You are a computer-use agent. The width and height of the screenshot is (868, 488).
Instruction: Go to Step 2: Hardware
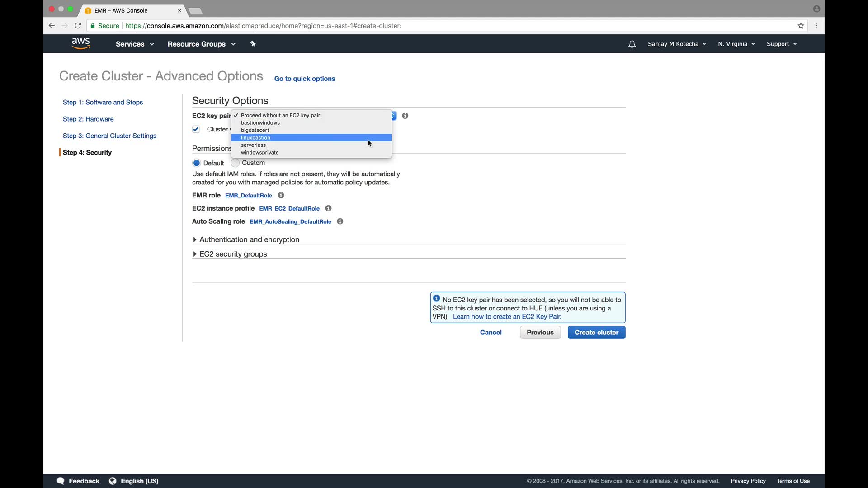pos(88,119)
